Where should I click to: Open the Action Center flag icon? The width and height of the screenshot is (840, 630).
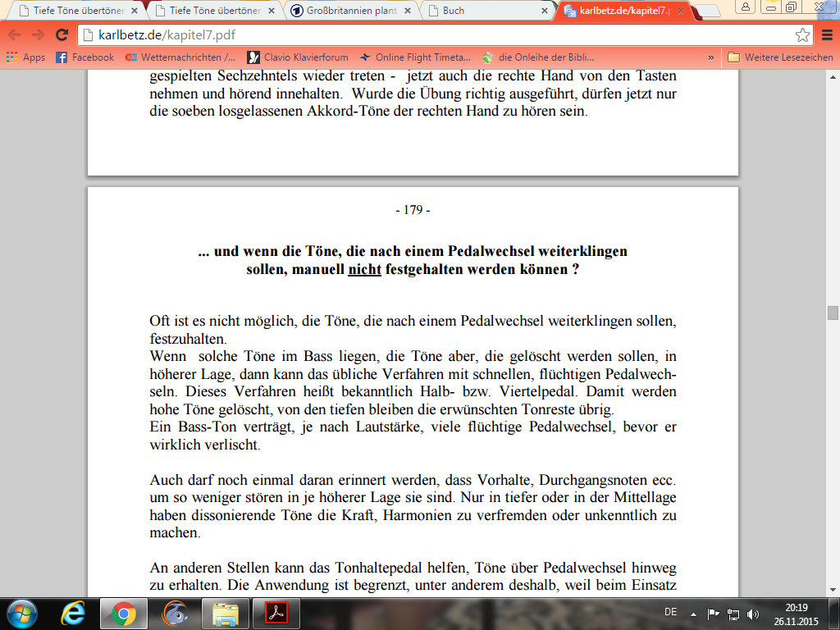[713, 614]
